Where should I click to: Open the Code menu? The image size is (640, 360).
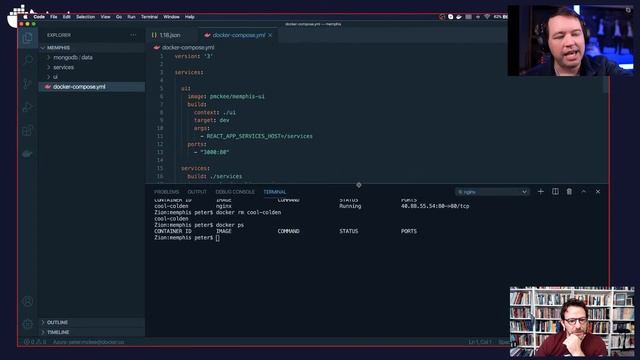tap(39, 17)
